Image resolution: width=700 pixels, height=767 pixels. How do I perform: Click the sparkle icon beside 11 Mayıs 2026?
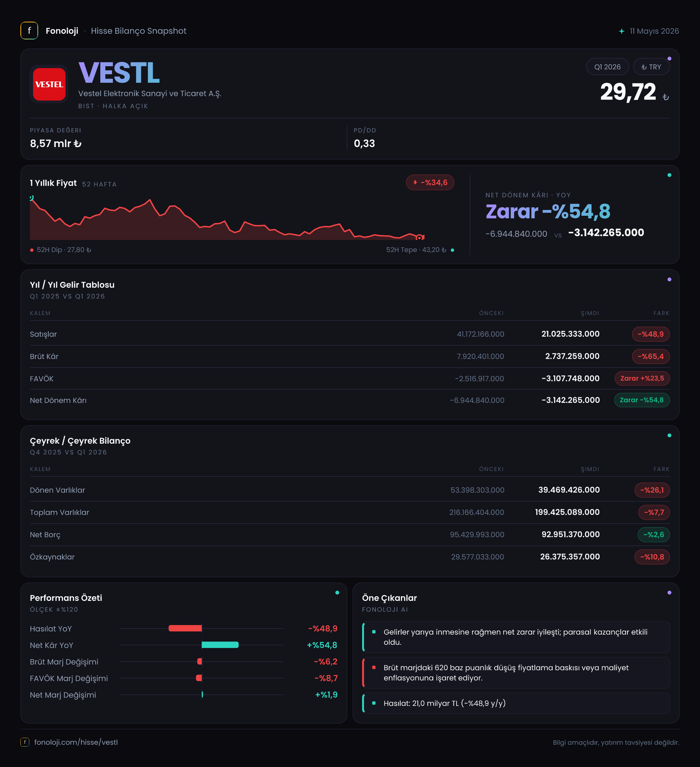click(622, 31)
